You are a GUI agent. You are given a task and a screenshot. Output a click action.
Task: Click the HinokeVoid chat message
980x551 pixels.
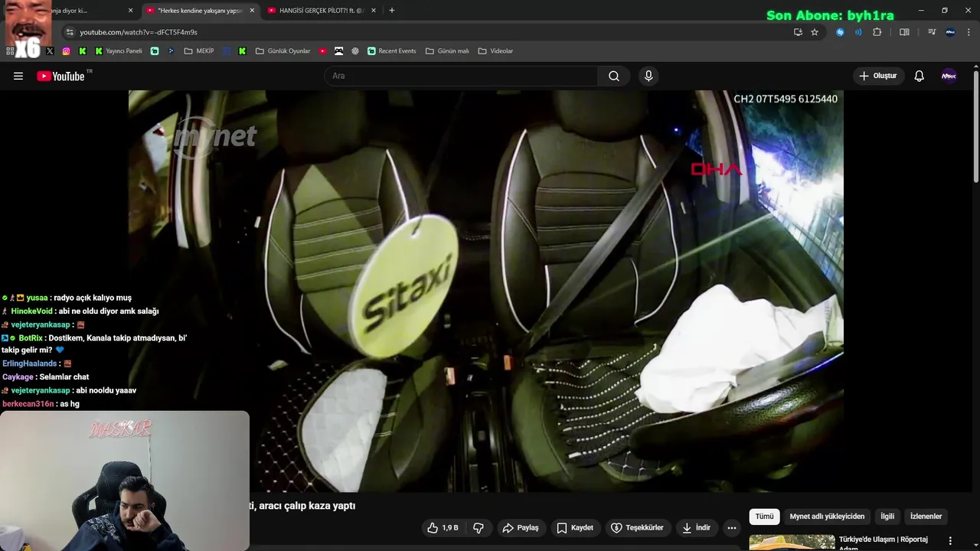[80, 311]
